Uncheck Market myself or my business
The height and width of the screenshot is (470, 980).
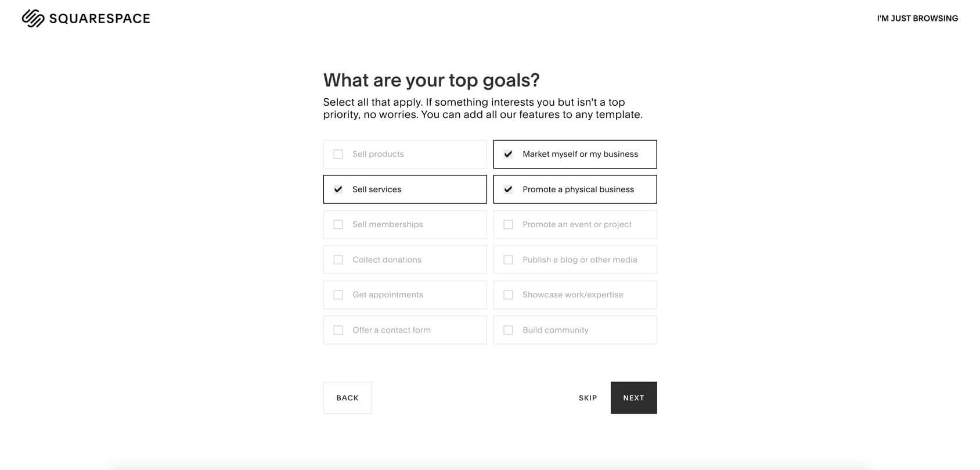tap(575, 154)
